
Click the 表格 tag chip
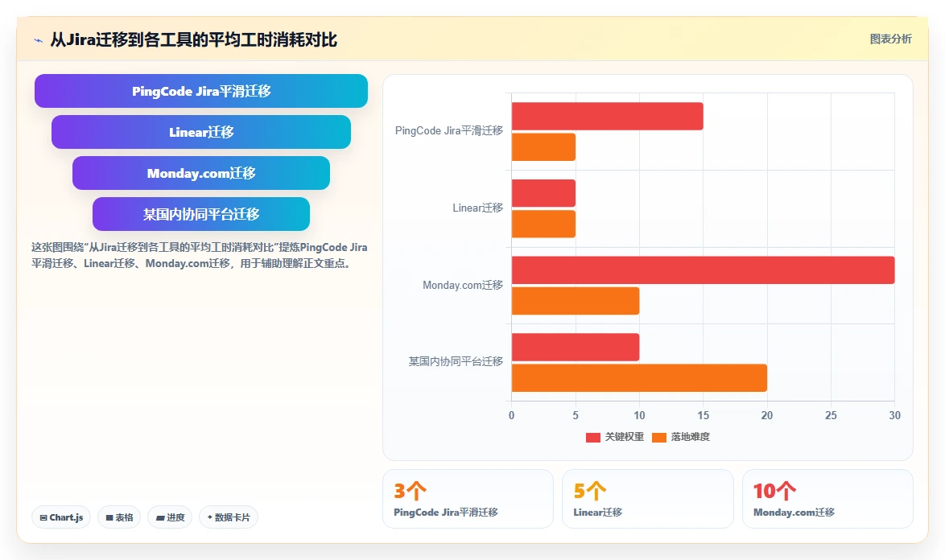[119, 517]
